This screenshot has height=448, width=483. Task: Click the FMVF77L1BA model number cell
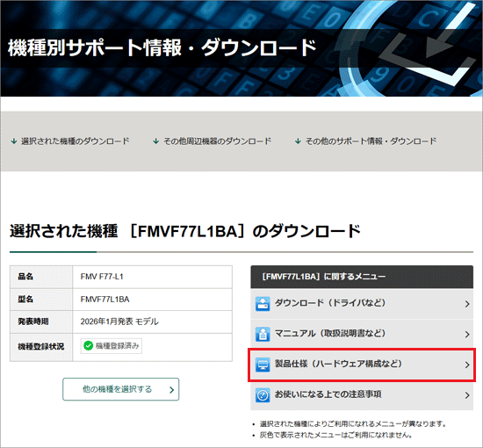(x=153, y=300)
